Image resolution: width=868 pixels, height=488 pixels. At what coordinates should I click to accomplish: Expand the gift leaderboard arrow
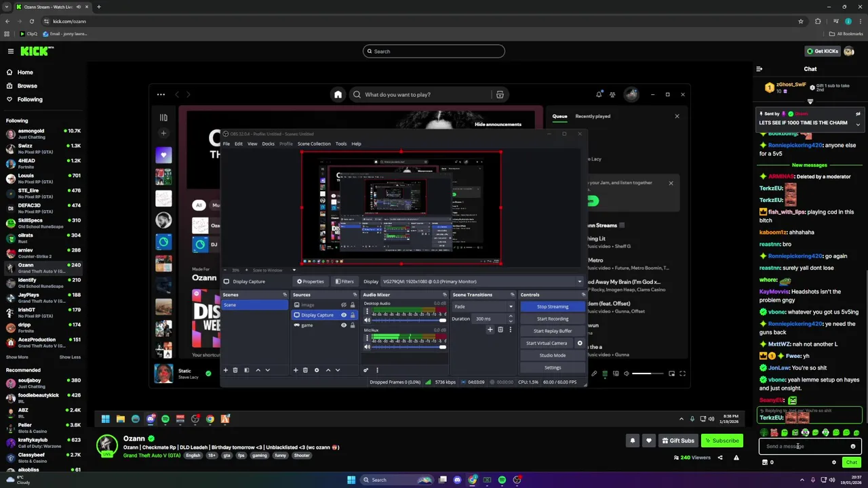[x=810, y=102]
